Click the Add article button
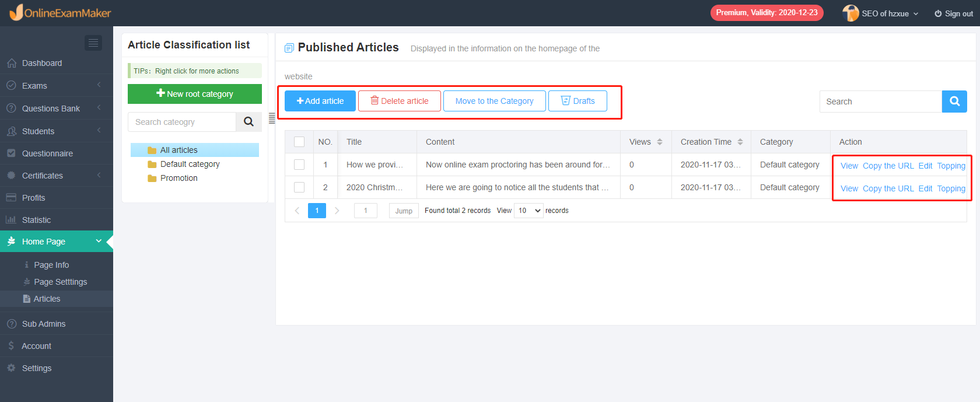Screen dimensions: 980x402 coord(320,101)
